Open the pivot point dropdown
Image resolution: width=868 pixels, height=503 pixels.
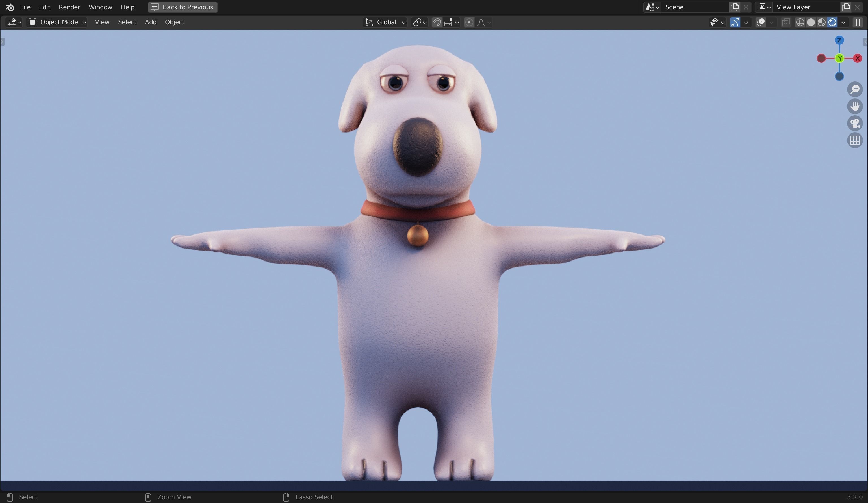[x=420, y=22]
